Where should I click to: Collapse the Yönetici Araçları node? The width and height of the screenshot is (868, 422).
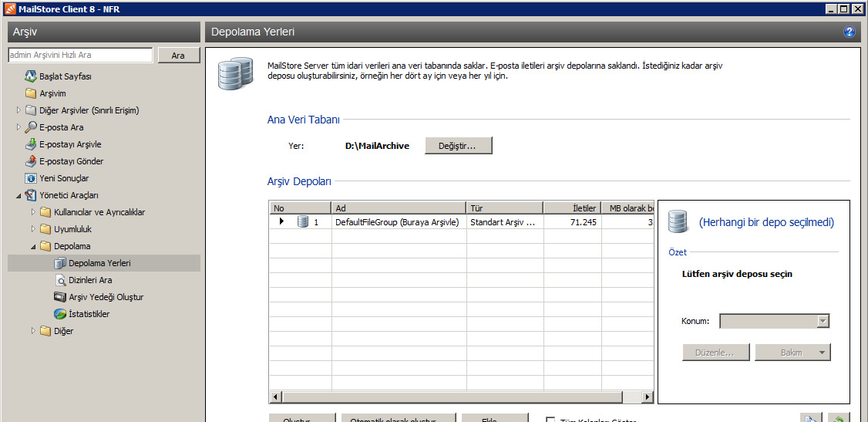pyautogui.click(x=19, y=195)
